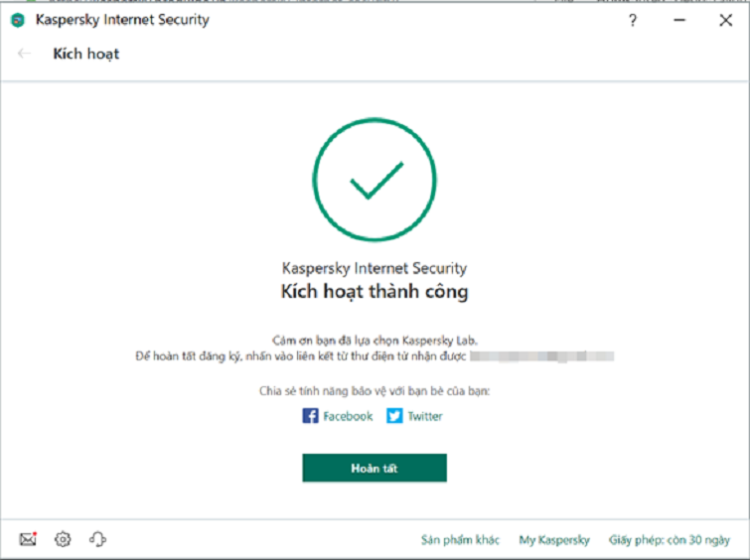Screen dimensions: 750x560
Task: Click the green checkmark success circle
Action: [375, 180]
